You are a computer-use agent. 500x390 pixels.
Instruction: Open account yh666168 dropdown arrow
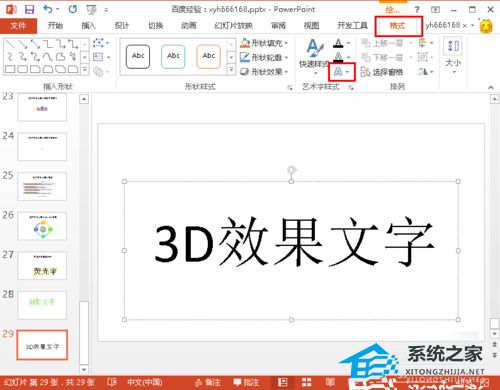tap(472, 26)
